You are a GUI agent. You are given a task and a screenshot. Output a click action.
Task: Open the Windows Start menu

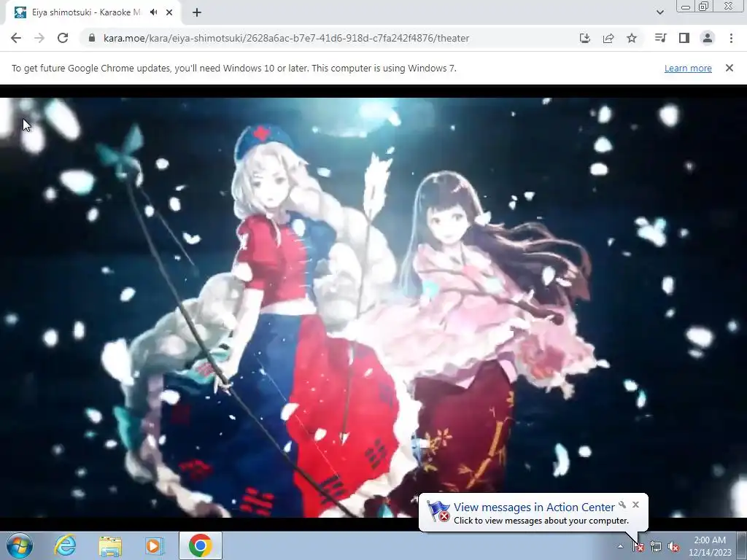click(20, 545)
